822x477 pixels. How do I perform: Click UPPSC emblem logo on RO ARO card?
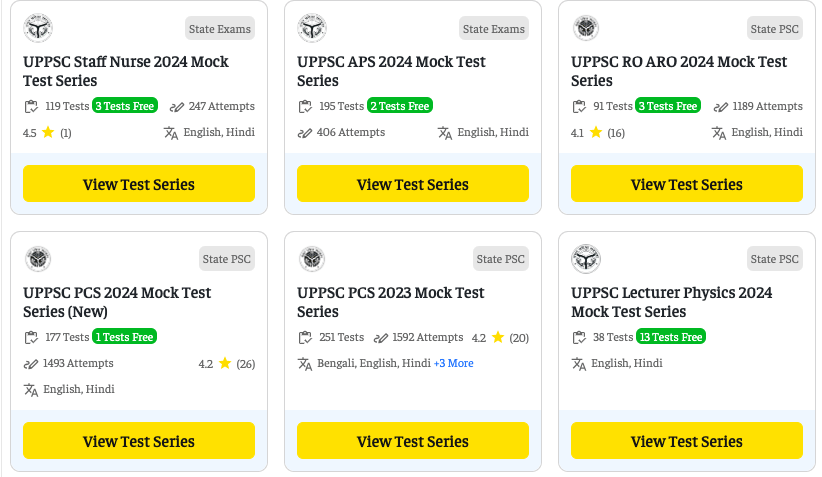coord(586,28)
